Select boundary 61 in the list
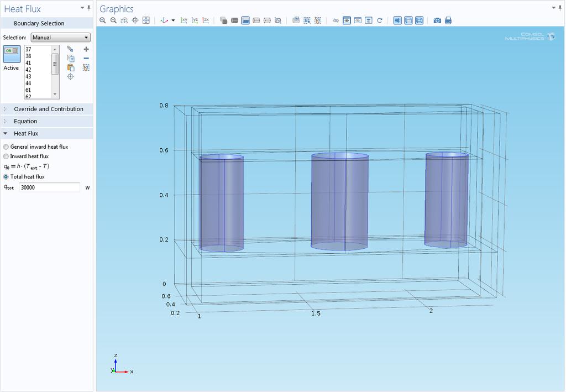Screen dimensions: 566x392 click(28, 91)
